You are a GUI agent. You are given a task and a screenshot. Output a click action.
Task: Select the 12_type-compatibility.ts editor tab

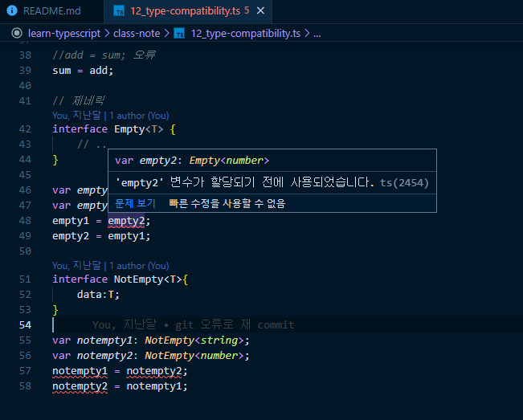point(183,12)
